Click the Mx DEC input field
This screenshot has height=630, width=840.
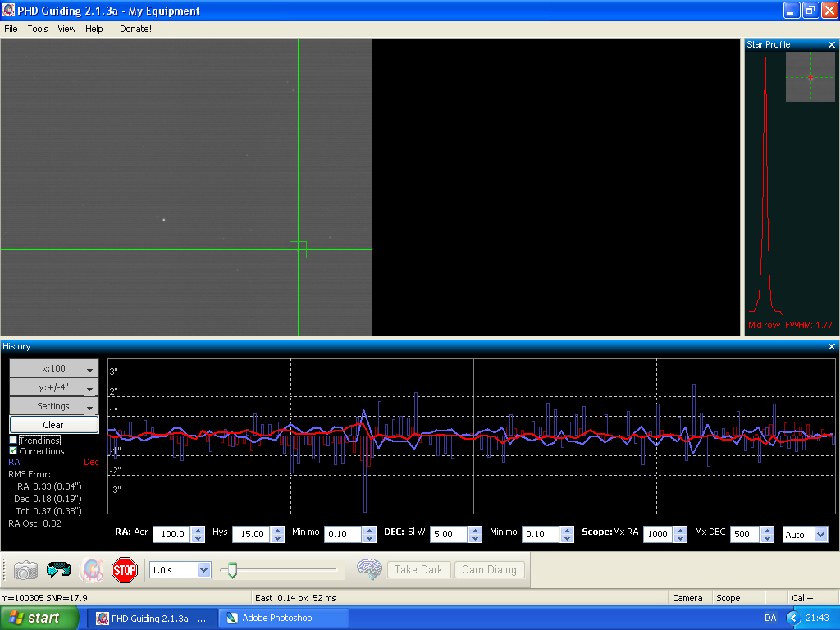[x=745, y=534]
